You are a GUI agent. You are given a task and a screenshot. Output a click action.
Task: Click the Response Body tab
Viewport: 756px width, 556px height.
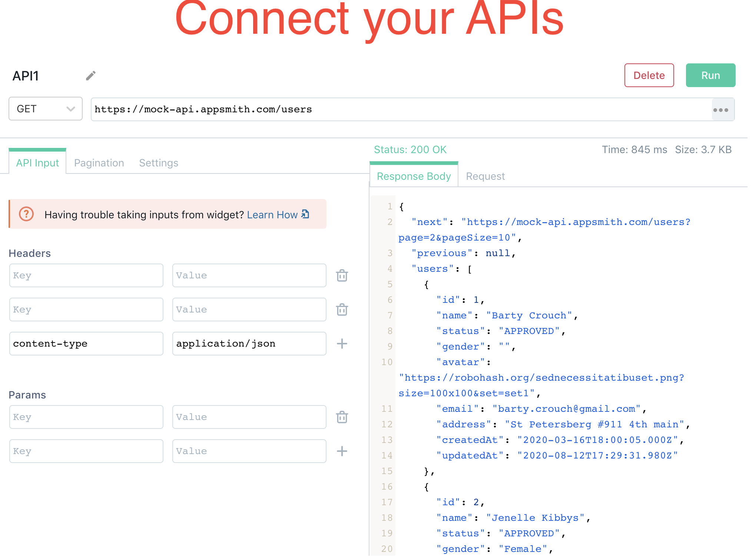click(414, 176)
